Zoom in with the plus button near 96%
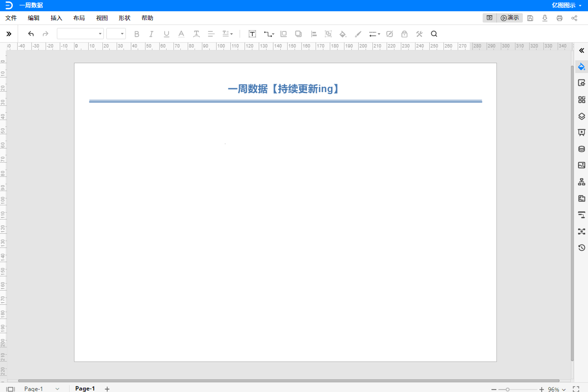This screenshot has height=392, width=588. (541, 389)
